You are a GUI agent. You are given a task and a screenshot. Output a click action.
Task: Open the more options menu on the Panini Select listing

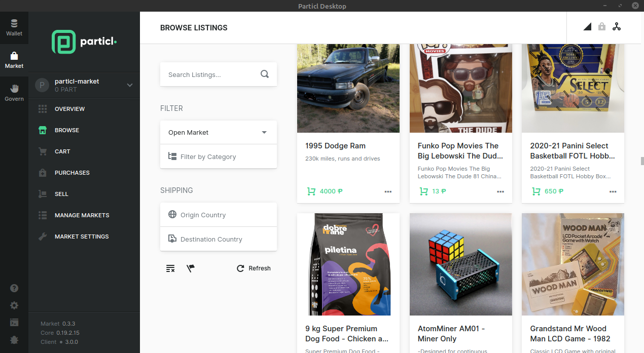click(613, 191)
